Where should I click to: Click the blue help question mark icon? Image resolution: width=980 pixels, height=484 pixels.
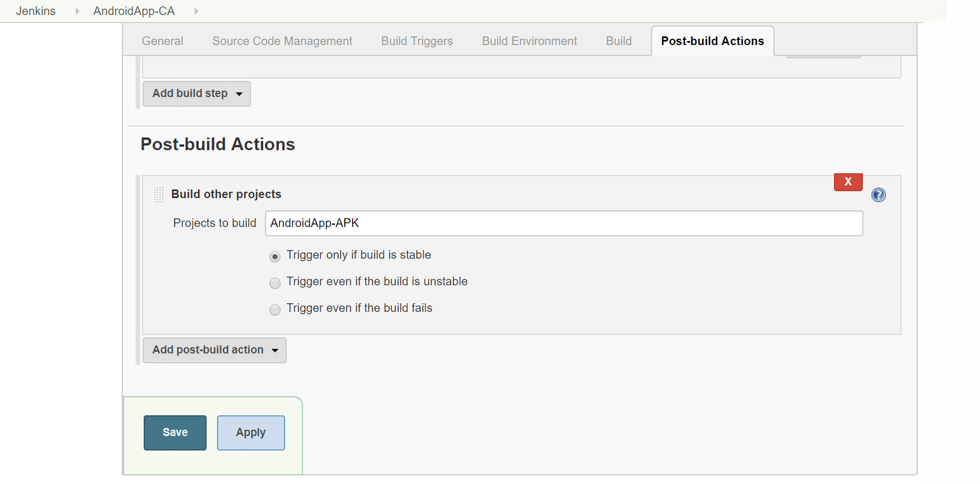coord(878,195)
